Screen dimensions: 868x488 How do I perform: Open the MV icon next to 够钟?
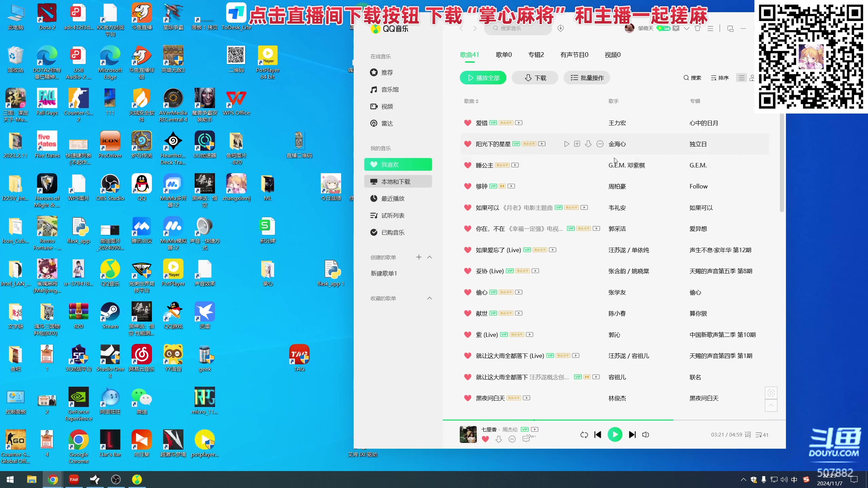point(511,186)
